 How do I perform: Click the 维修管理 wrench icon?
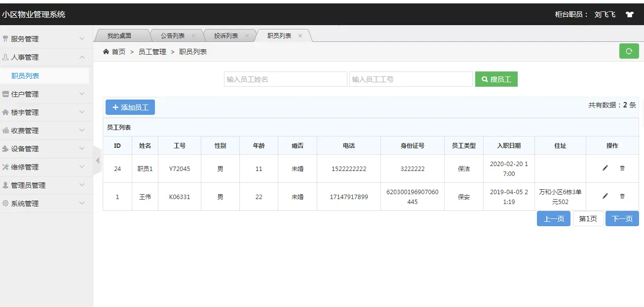pyautogui.click(x=5, y=167)
